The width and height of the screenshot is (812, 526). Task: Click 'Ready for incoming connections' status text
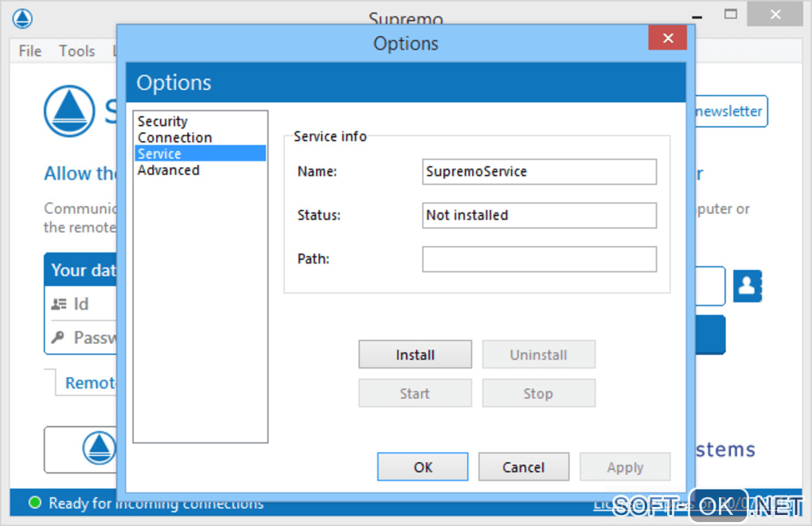[156, 503]
